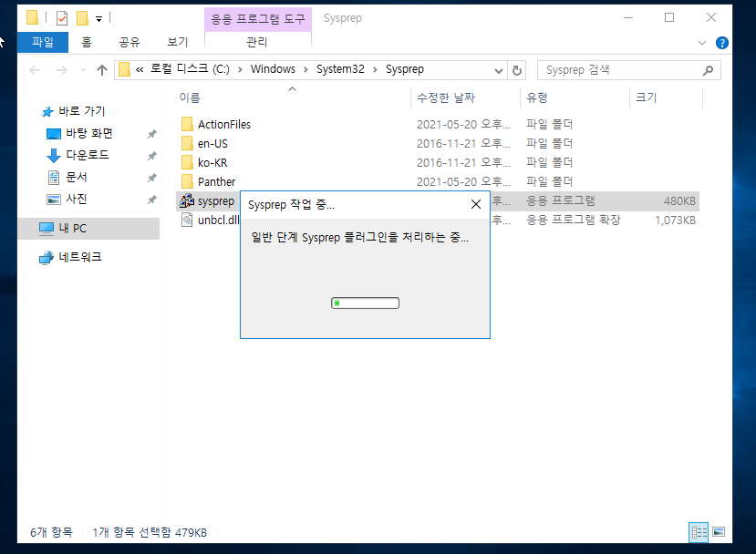Click the folder icon in the address bar
Image resolution: width=756 pixels, height=554 pixels.
coord(124,69)
